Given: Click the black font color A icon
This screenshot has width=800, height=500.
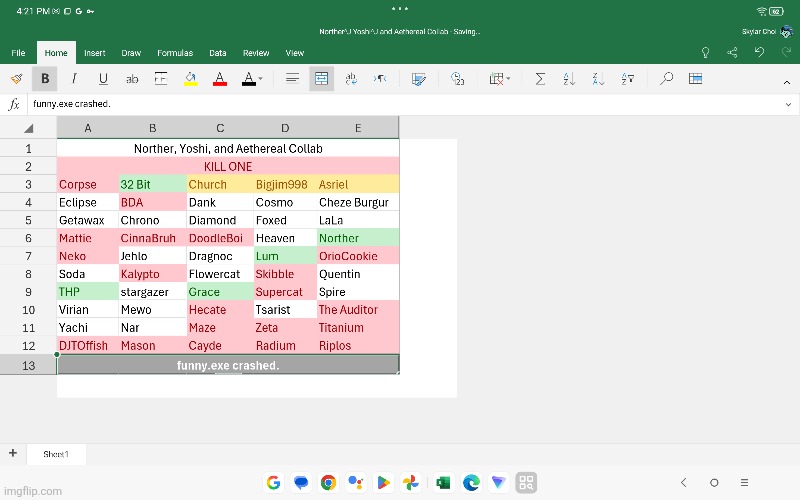Looking at the screenshot, I should (248, 79).
